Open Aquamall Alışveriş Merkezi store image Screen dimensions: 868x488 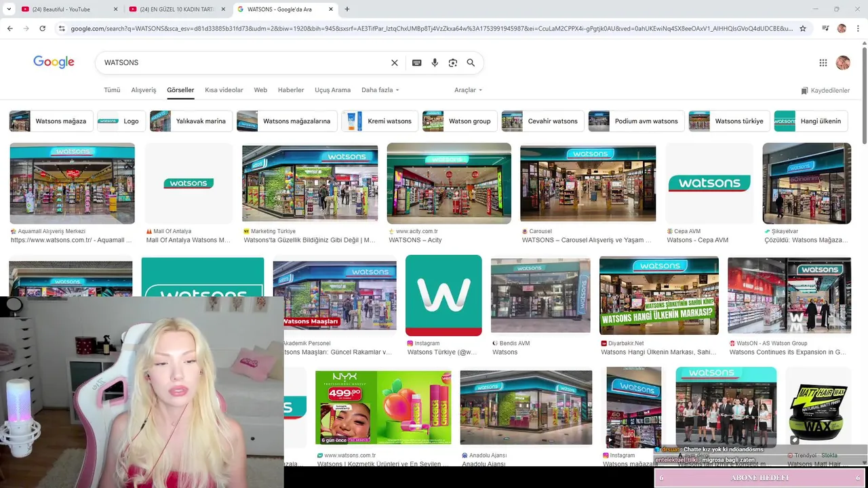72,184
